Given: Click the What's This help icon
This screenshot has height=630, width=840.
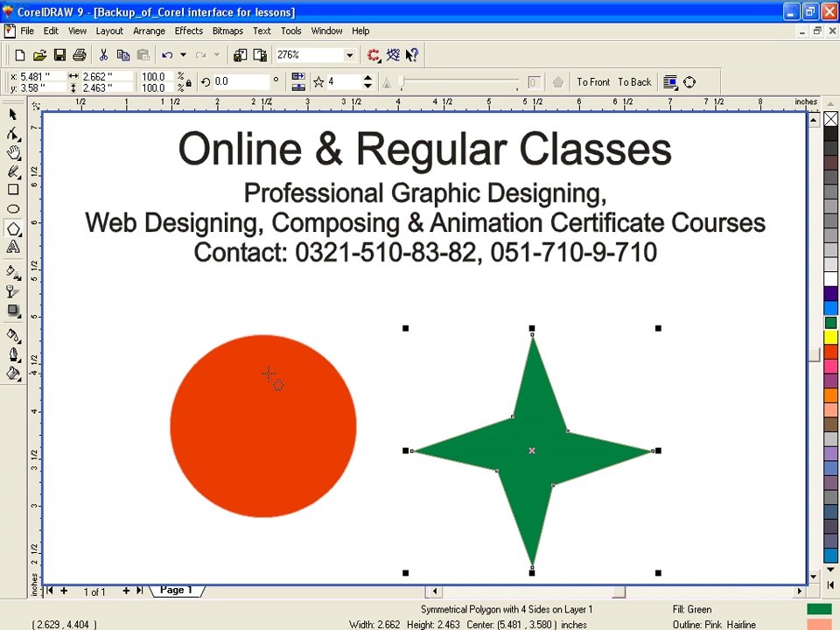Looking at the screenshot, I should pyautogui.click(x=412, y=54).
